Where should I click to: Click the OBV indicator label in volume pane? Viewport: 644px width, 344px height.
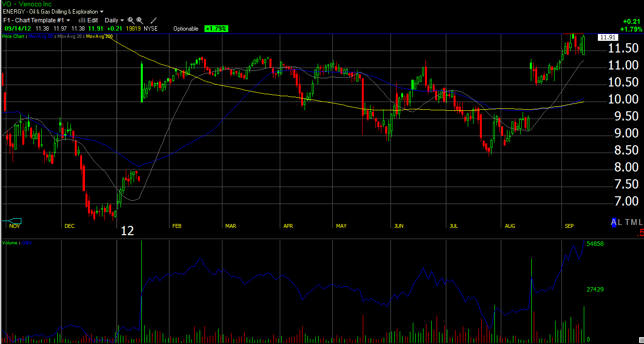pyautogui.click(x=26, y=242)
